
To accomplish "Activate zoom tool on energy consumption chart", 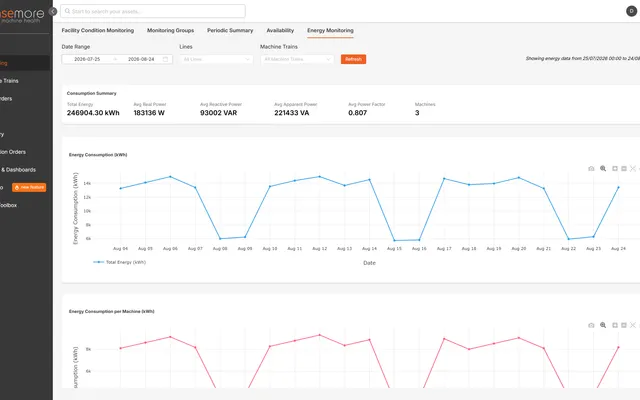I will tap(603, 169).
